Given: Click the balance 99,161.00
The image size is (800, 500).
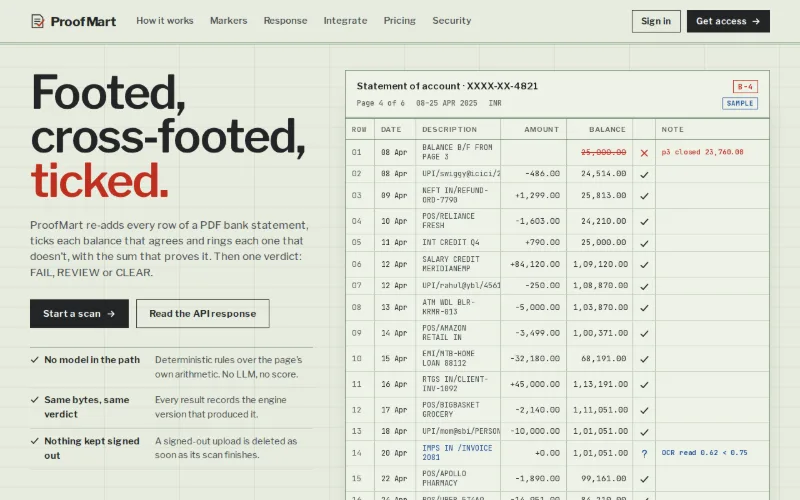Looking at the screenshot, I should pos(604,479).
